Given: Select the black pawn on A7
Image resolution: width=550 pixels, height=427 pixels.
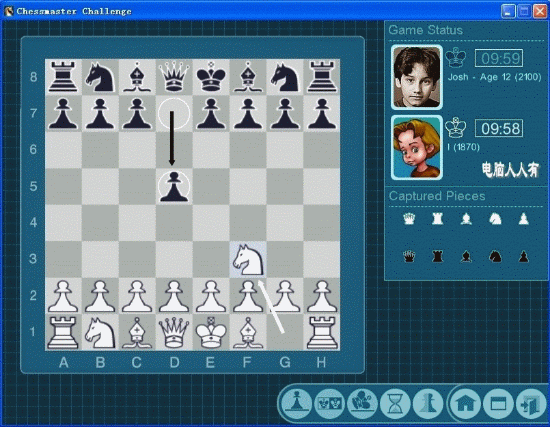Looking at the screenshot, I should click(63, 113).
